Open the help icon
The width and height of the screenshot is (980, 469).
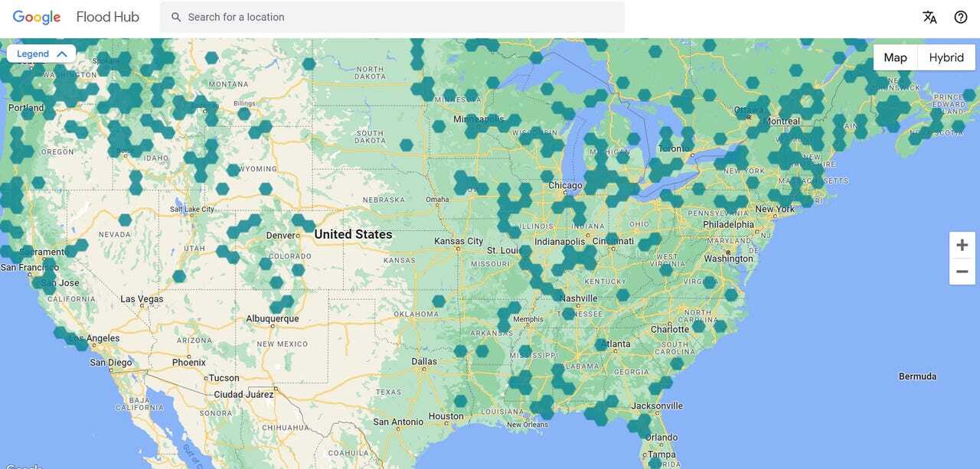[961, 17]
